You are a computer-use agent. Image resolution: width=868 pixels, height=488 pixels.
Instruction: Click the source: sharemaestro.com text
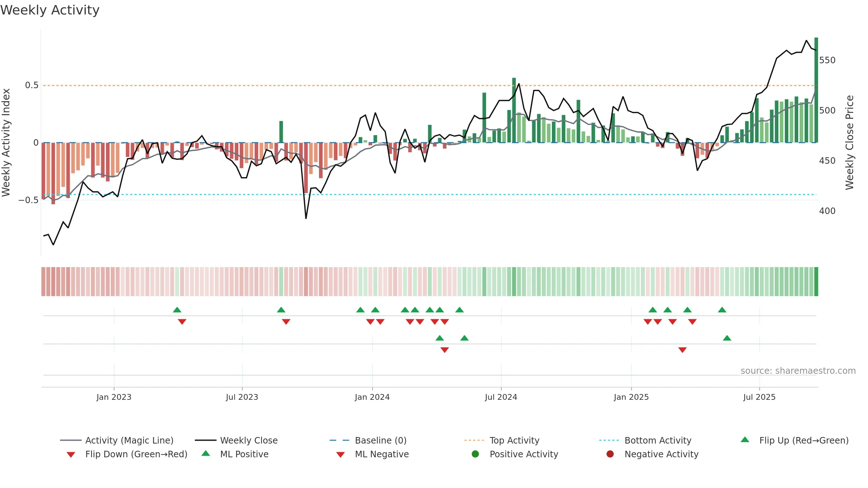[798, 371]
